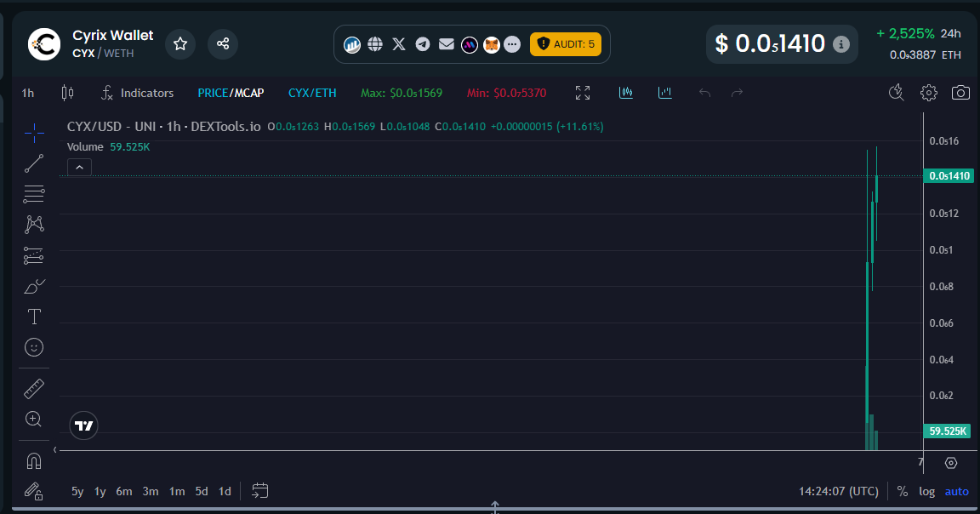
Task: Click the Volume 59.525K indicator label
Action: point(108,147)
